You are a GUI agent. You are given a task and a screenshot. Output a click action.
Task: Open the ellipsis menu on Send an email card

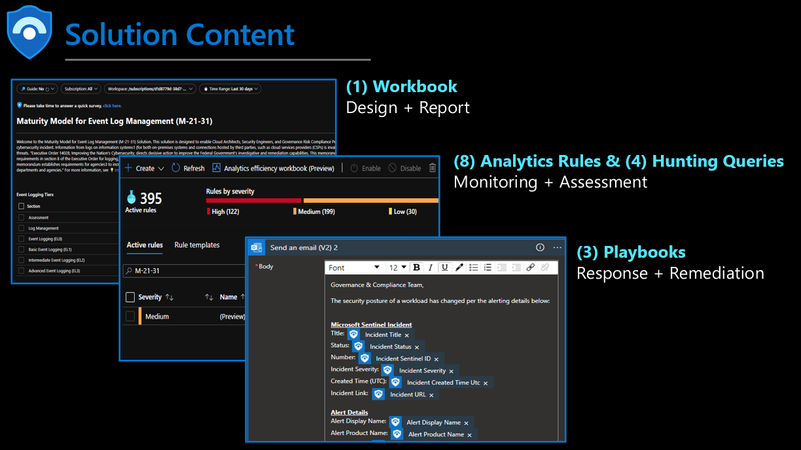pos(557,247)
